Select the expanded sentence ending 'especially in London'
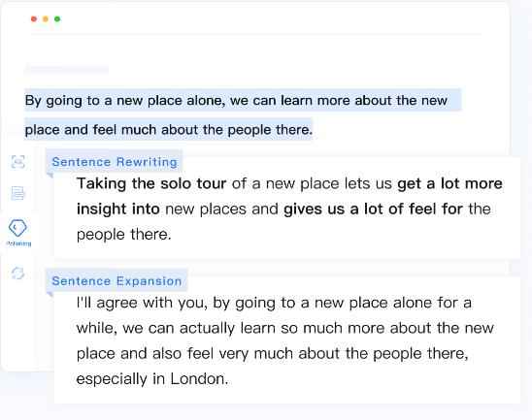The image size is (532, 420). click(152, 378)
